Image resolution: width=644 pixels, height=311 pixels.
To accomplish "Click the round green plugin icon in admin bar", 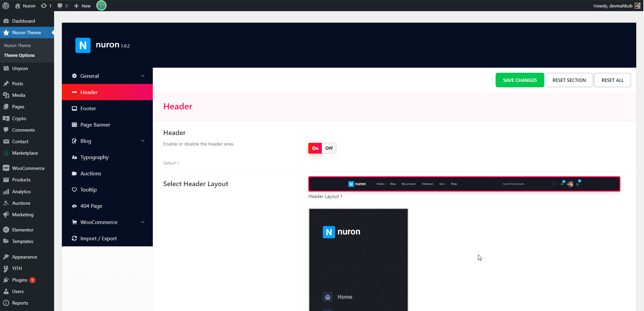I will point(101,5).
